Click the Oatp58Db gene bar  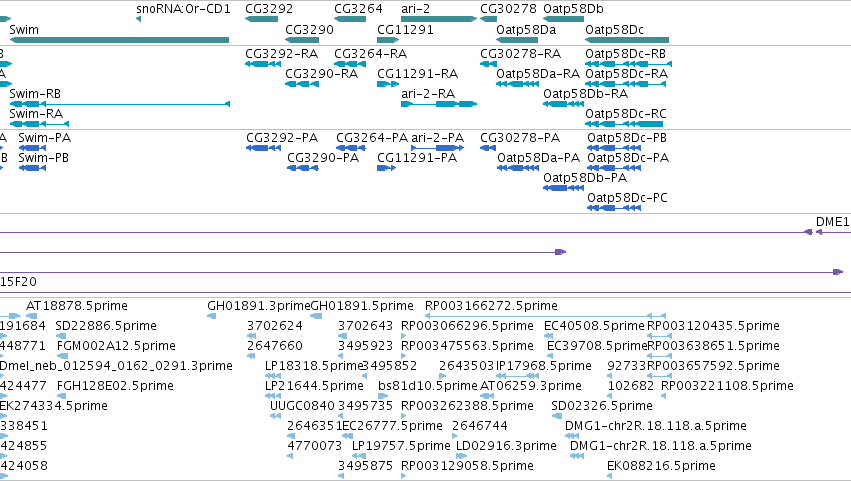click(563, 19)
